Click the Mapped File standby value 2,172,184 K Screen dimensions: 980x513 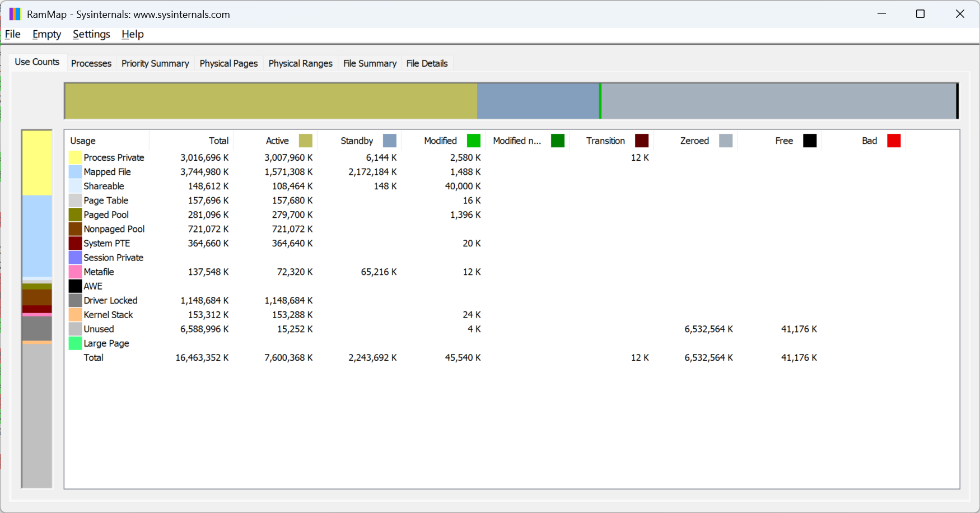372,172
